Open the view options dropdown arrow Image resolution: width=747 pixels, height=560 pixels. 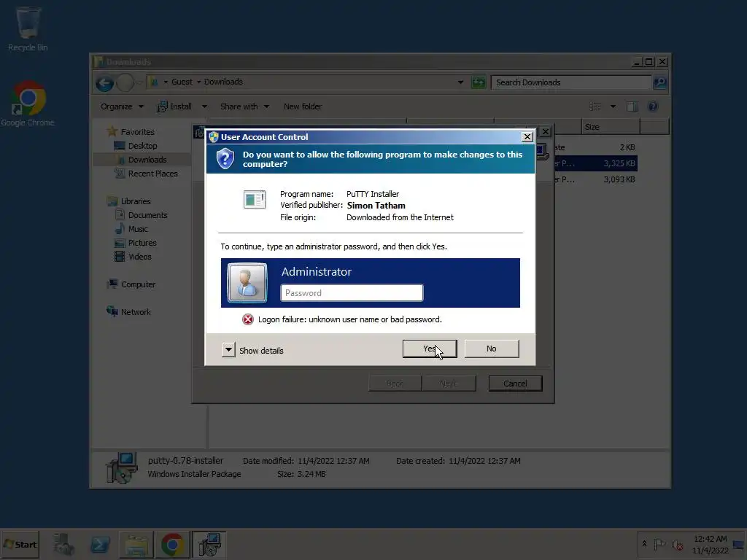613,106
